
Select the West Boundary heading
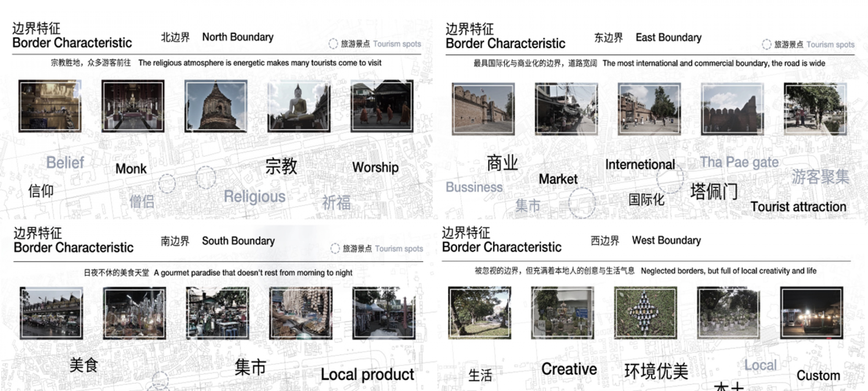coord(666,240)
